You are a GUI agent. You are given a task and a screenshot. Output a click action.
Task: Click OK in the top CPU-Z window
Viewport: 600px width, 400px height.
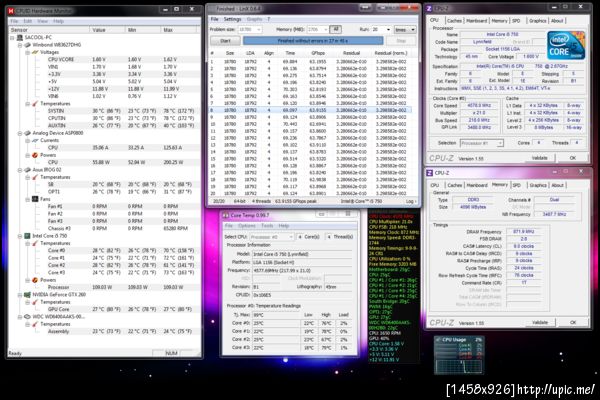point(573,158)
